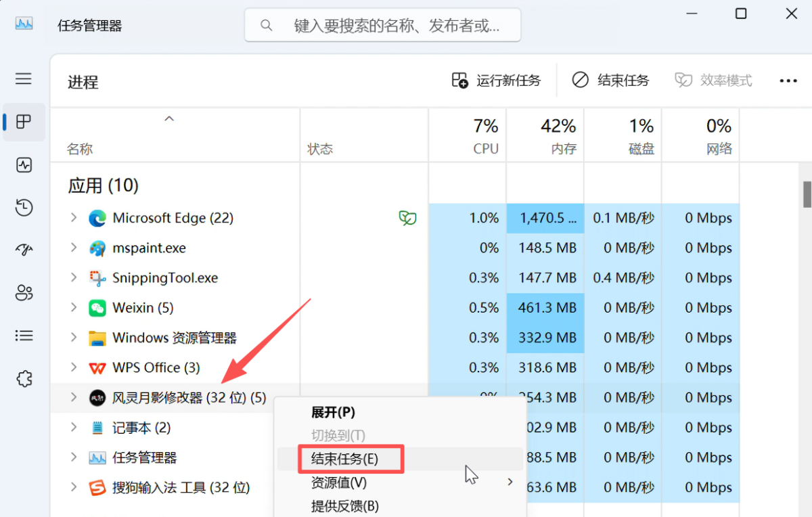Click the 运行新任务 button
The image size is (812, 517).
(497, 81)
